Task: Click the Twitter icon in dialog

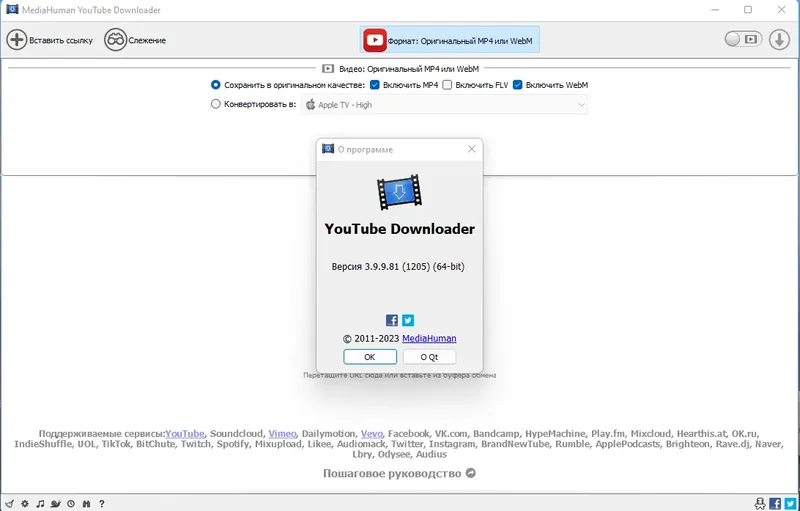Action: (408, 320)
